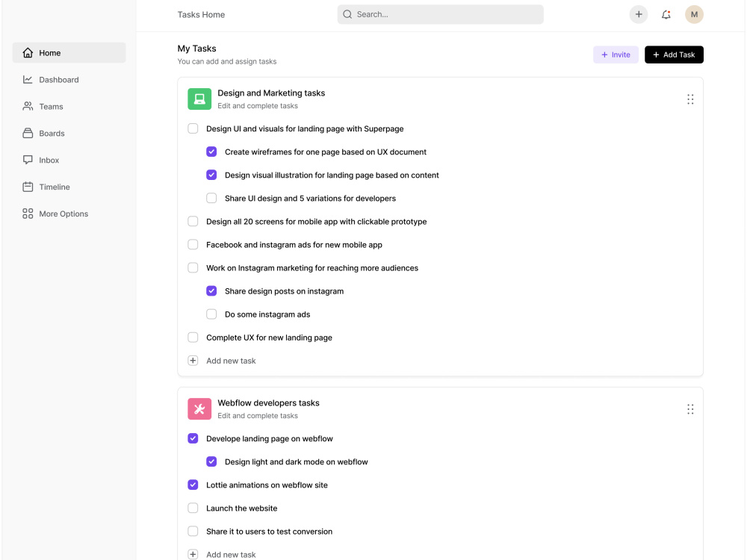The height and width of the screenshot is (560, 747).
Task: Open Boards from sidebar
Action: 69,134
